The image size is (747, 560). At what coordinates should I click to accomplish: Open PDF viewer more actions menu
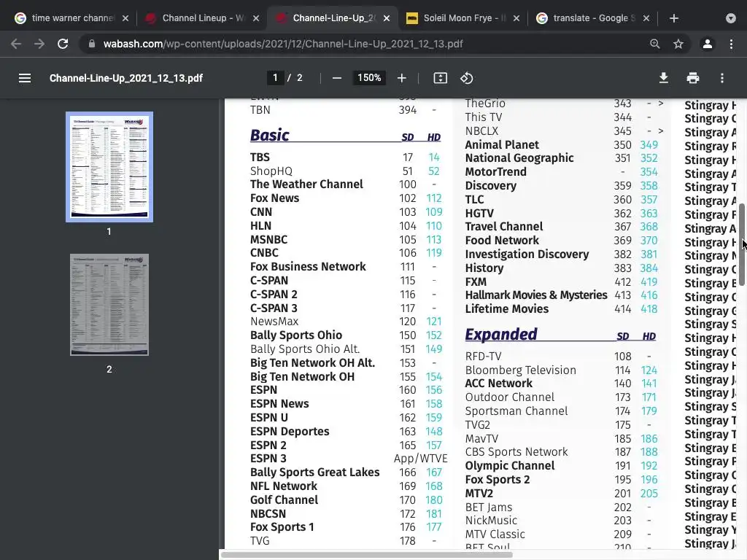click(x=722, y=78)
